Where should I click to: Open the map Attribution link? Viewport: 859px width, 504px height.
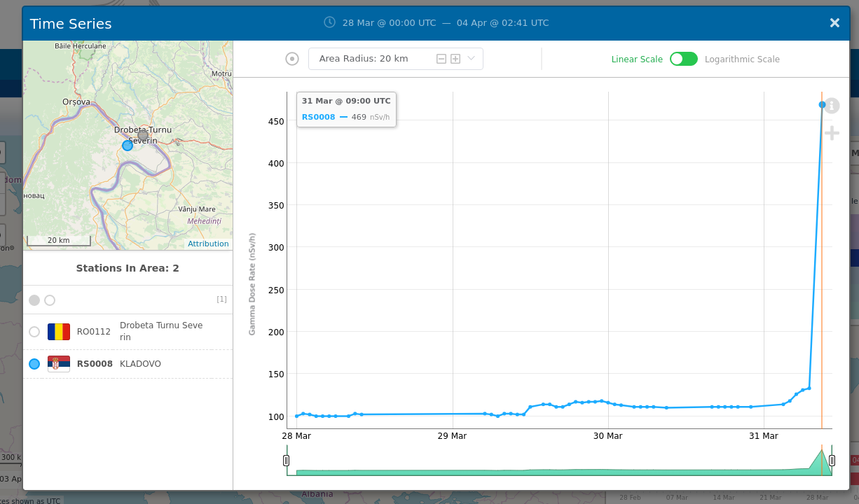[208, 244]
